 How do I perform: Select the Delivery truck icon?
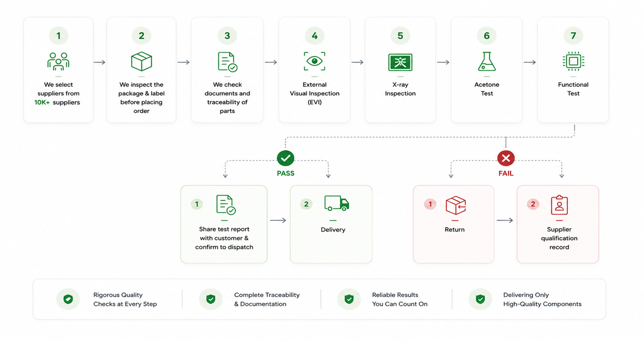pyautogui.click(x=336, y=203)
